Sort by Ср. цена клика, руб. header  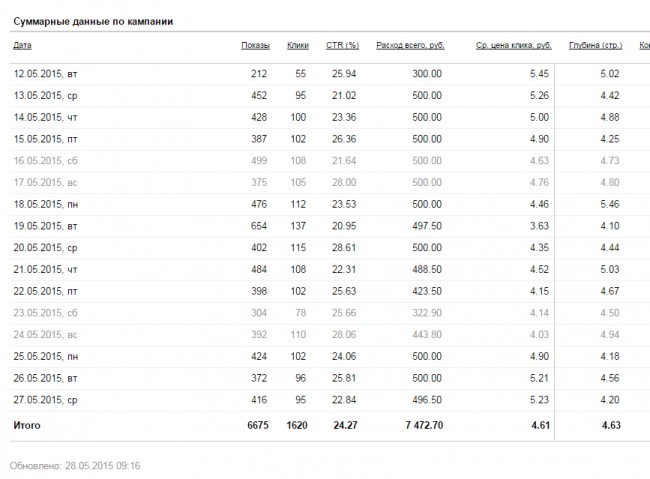[x=514, y=45]
